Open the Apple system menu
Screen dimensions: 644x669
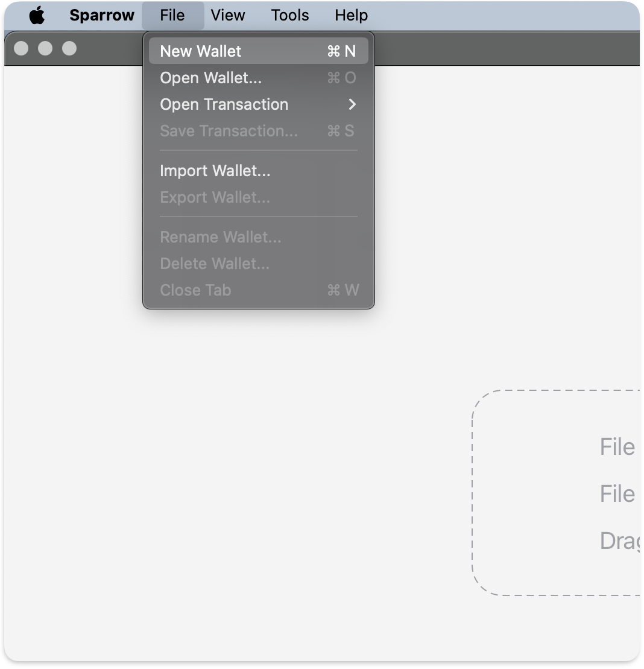(37, 16)
